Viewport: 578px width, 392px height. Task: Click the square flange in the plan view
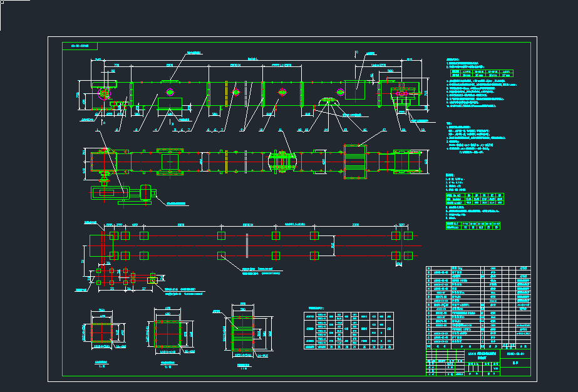tap(170, 161)
